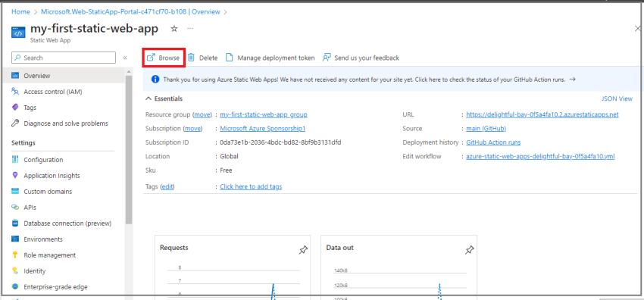Open the Home breadcrumb link
This screenshot has height=300, width=644.
click(x=20, y=11)
